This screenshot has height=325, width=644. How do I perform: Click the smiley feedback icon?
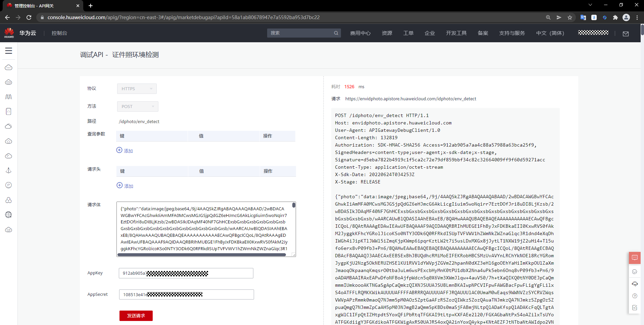635,272
